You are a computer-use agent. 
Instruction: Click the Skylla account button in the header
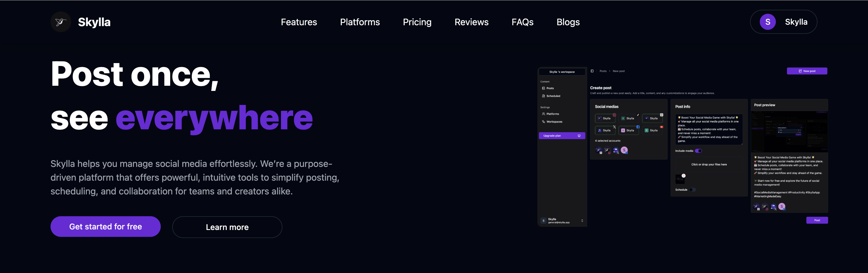click(783, 22)
